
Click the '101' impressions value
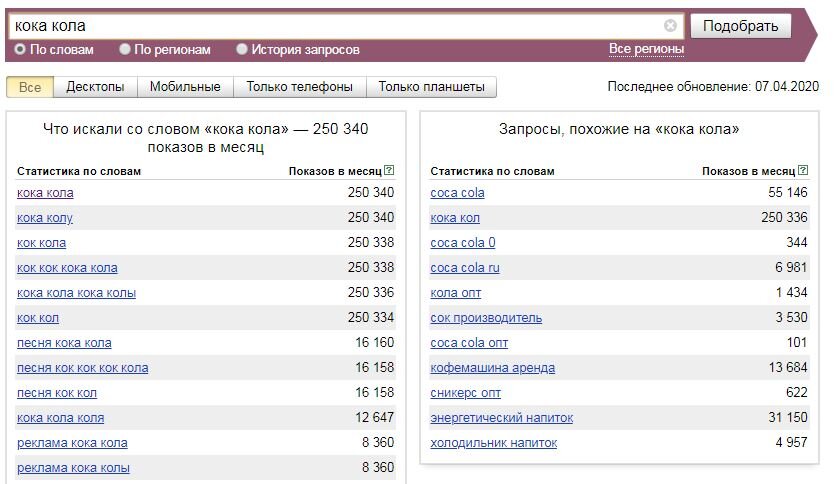[x=797, y=343]
